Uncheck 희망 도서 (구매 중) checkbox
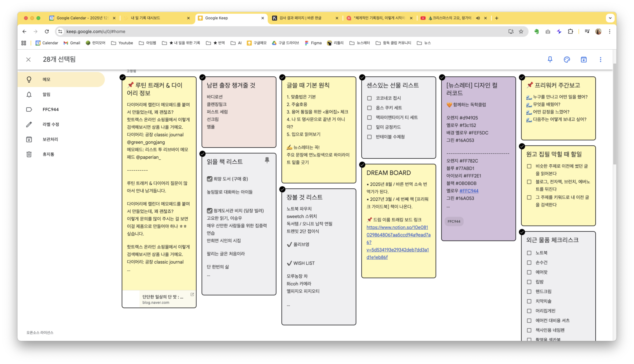The width and height of the screenshot is (634, 364). coord(210,179)
